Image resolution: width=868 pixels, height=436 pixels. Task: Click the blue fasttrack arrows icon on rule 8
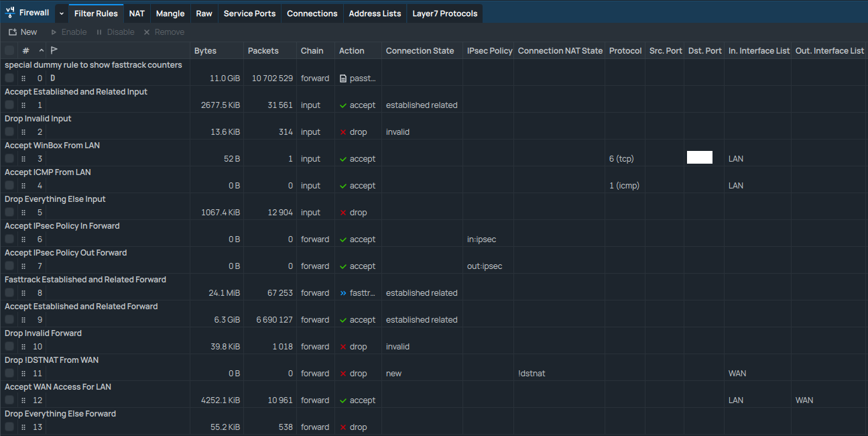coord(343,293)
